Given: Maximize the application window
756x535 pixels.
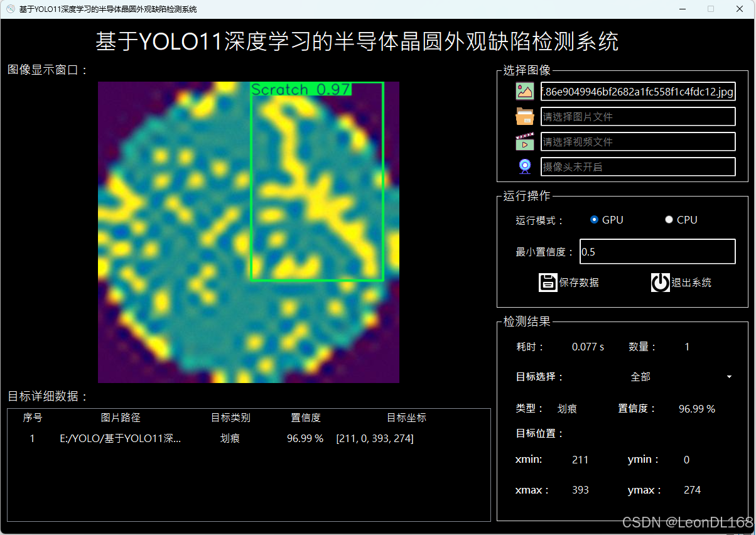Looking at the screenshot, I should point(711,9).
